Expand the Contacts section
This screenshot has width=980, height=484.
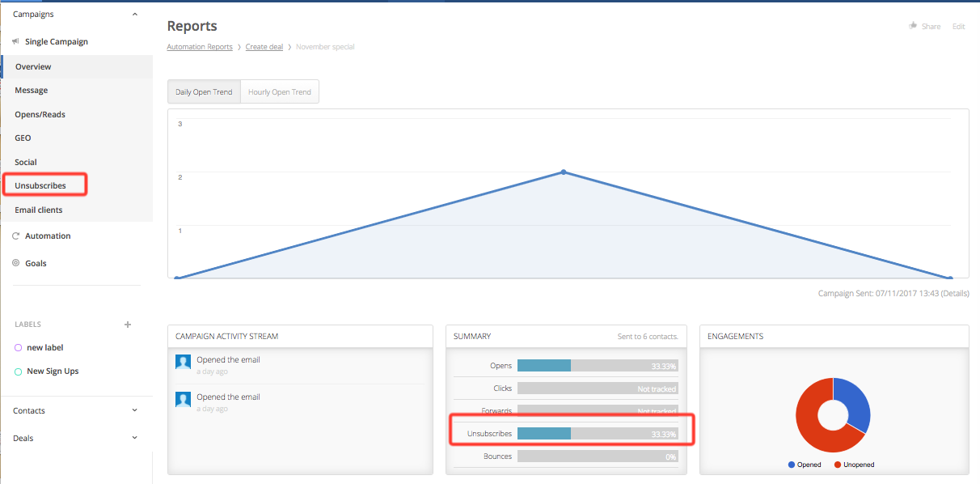click(x=134, y=410)
